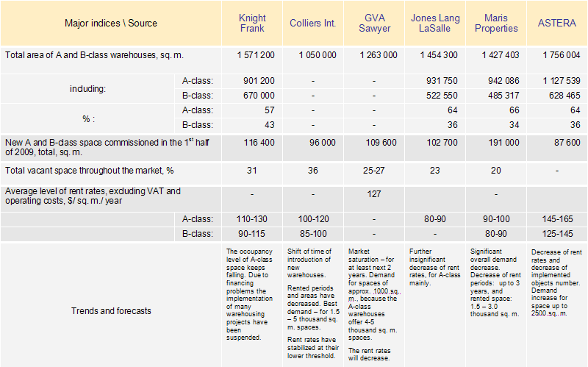Select the value 1 263 000
The width and height of the screenshot is (588, 367).
click(379, 55)
